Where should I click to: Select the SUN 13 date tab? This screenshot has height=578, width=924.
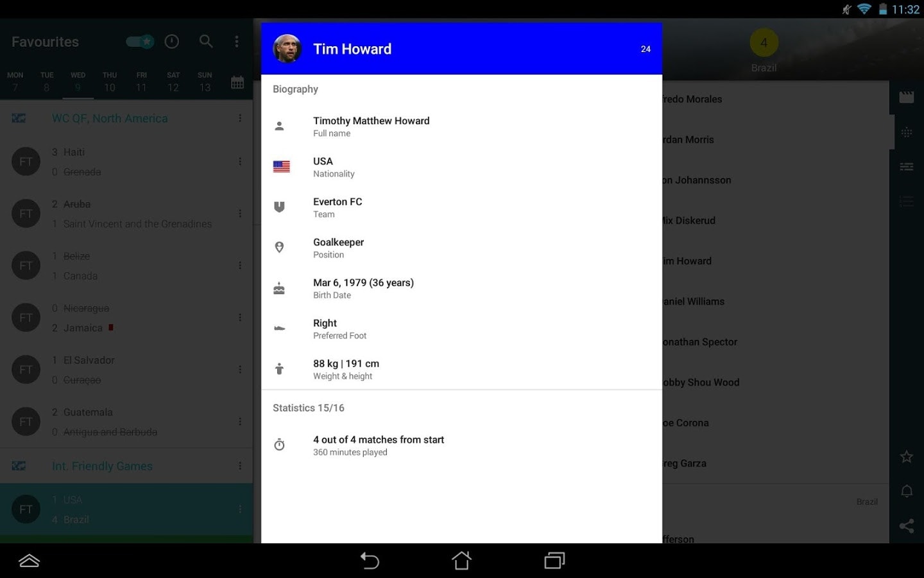pyautogui.click(x=205, y=82)
